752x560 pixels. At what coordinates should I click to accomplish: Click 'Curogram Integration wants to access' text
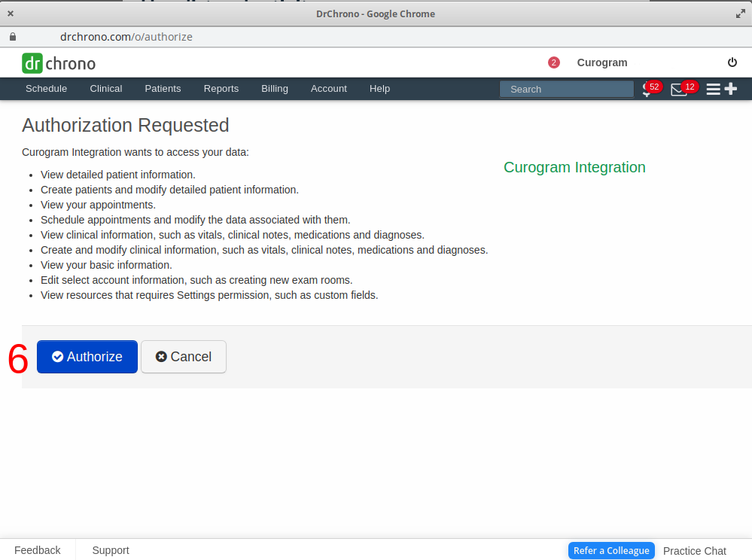pyautogui.click(x=135, y=153)
